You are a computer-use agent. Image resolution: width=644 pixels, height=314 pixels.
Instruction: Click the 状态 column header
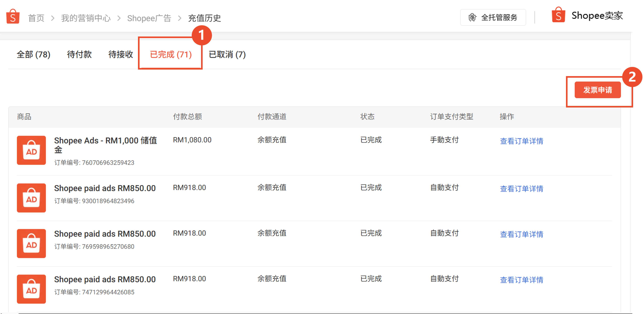point(367,116)
